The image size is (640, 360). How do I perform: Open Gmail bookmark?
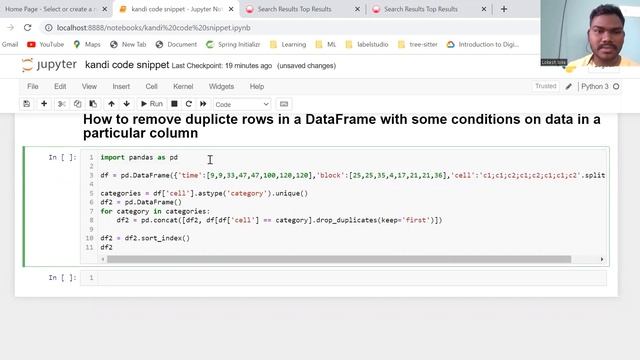point(10,44)
